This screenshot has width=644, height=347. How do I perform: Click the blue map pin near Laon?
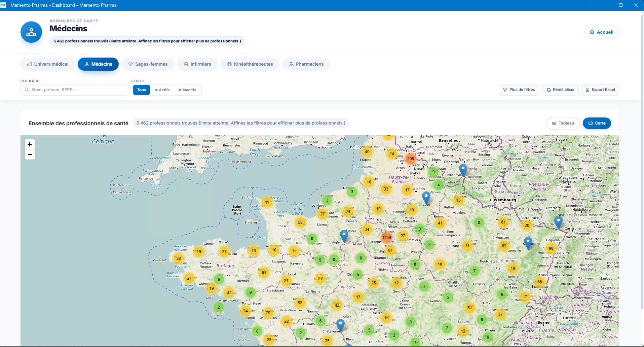426,198
